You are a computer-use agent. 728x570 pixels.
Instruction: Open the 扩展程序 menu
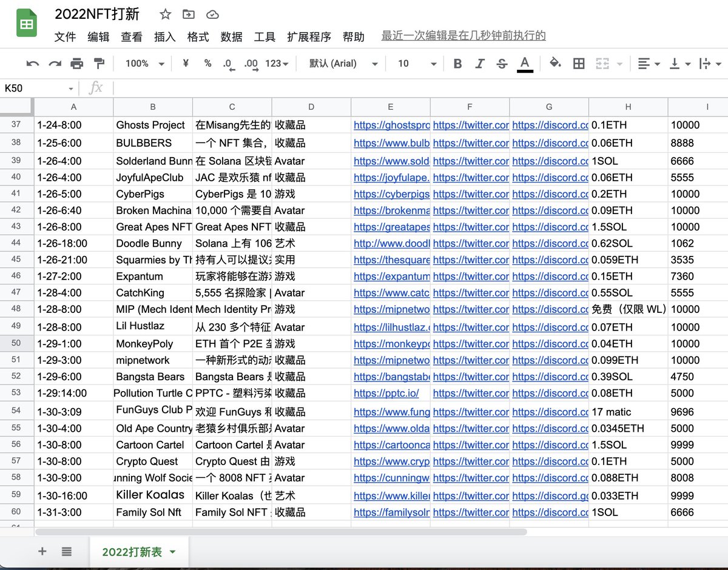(309, 37)
